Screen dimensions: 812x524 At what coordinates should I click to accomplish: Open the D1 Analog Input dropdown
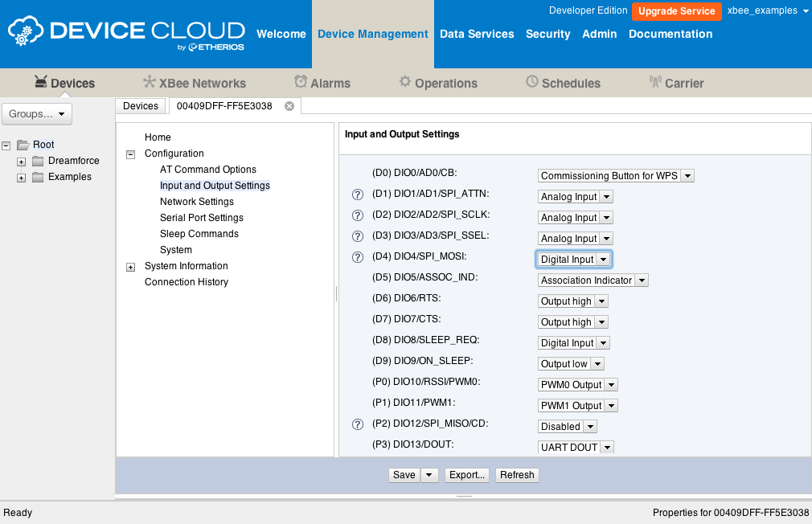point(576,197)
